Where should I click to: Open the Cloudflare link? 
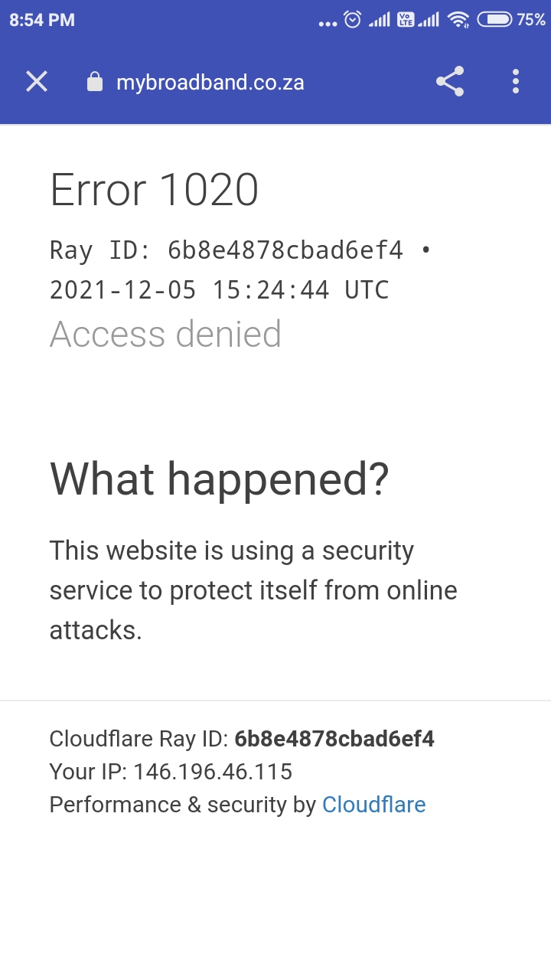373,805
